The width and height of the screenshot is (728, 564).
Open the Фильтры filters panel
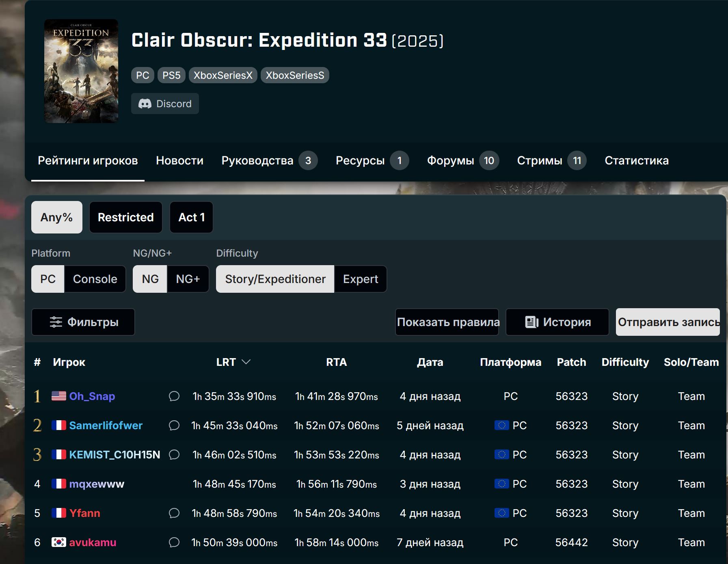pos(83,322)
